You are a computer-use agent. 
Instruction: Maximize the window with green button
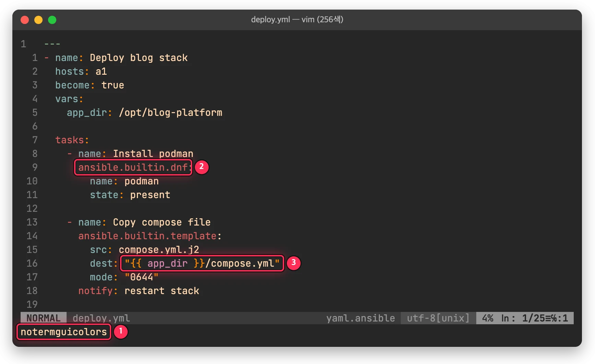pyautogui.click(x=52, y=20)
